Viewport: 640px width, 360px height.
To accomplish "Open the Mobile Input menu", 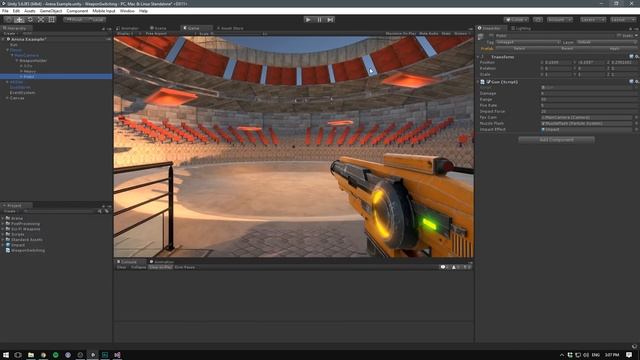I will [x=104, y=11].
